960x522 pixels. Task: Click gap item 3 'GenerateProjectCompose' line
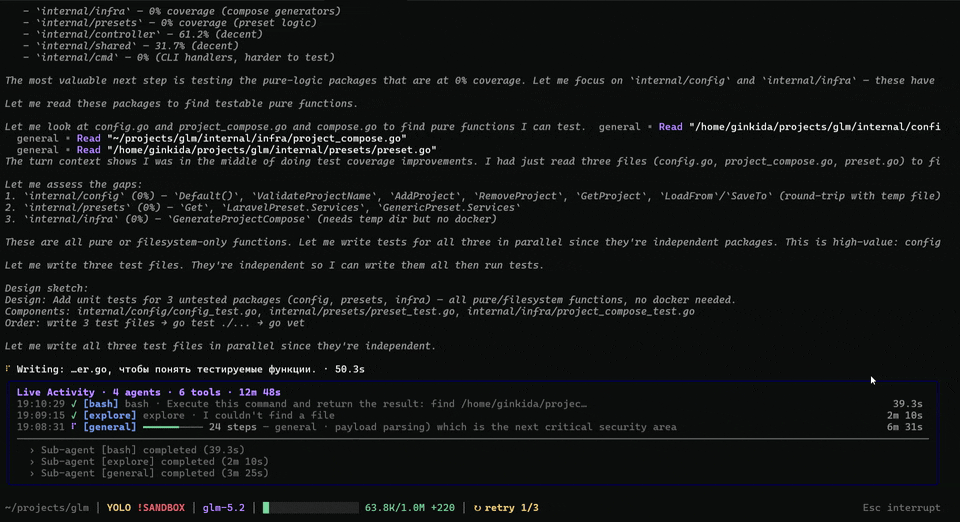click(x=250, y=219)
